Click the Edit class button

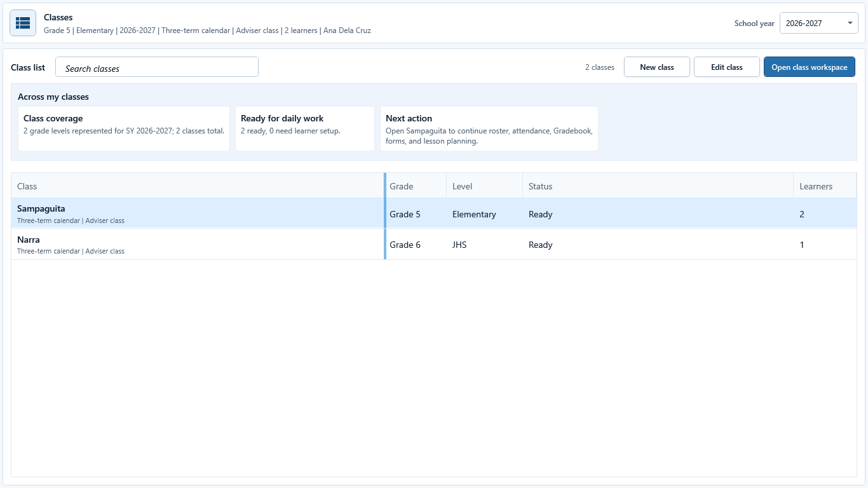tap(727, 67)
